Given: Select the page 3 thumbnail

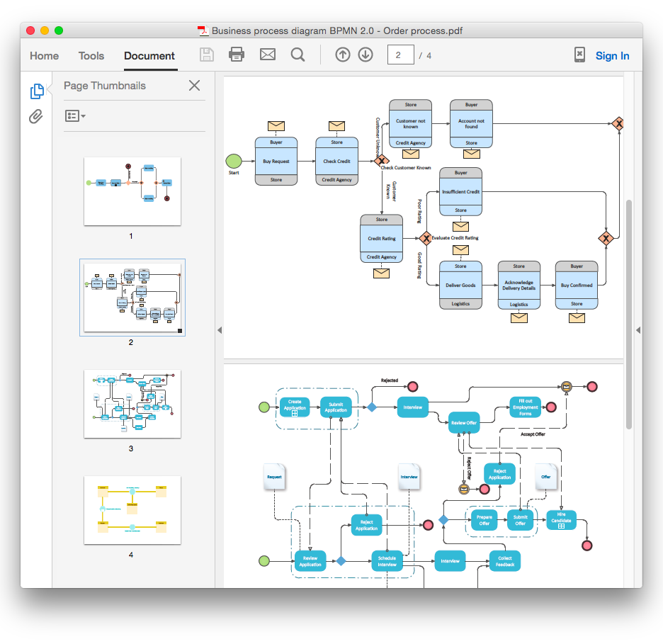Looking at the screenshot, I should coord(132,405).
